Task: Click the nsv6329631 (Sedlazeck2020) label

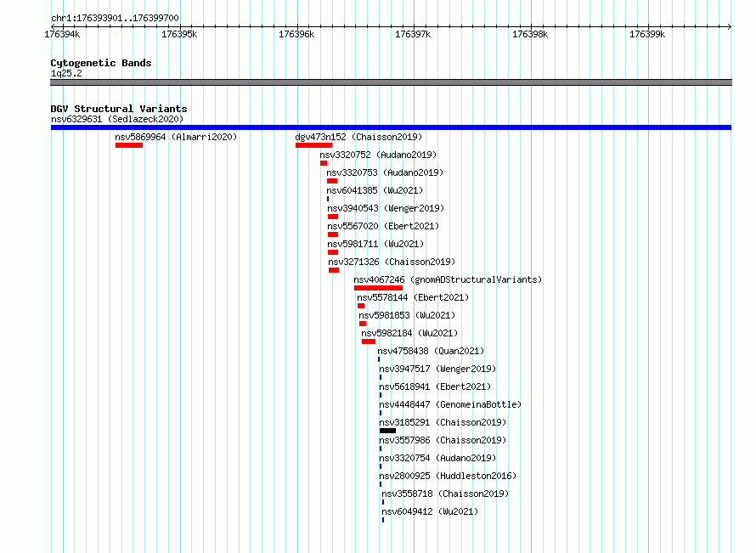Action: 117,119
